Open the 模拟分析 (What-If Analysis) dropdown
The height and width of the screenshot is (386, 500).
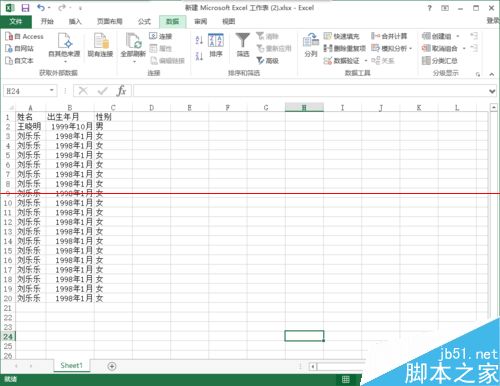pos(392,49)
